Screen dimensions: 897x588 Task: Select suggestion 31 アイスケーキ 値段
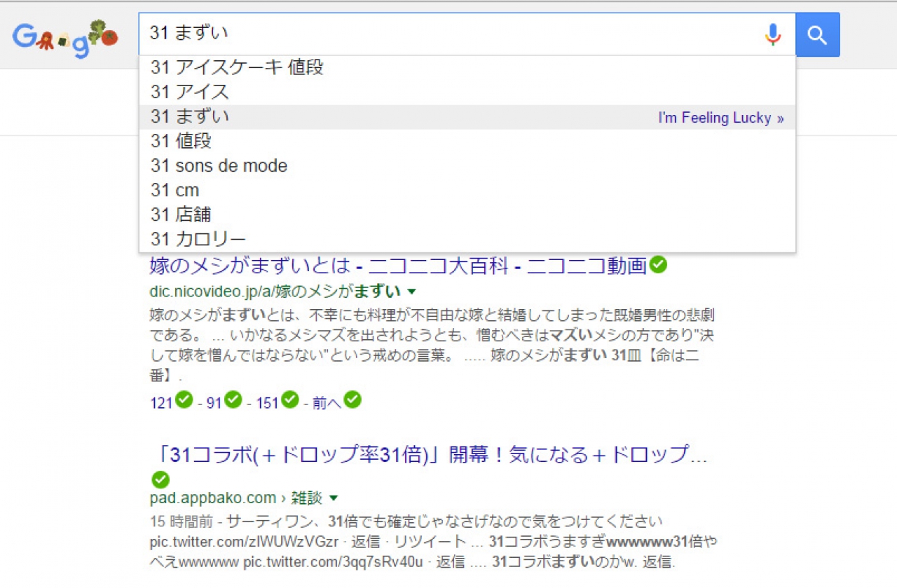[467, 68]
